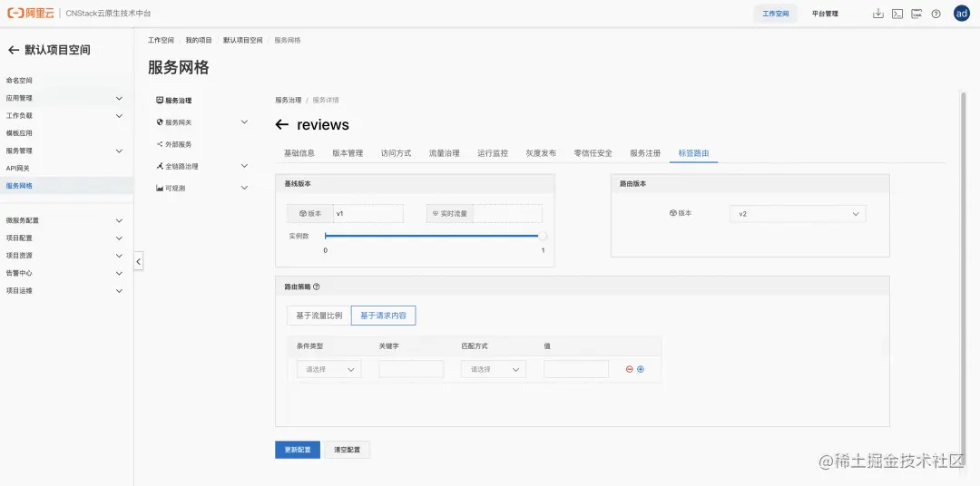Click 我的项目 breadcrumb link

[x=199, y=40]
